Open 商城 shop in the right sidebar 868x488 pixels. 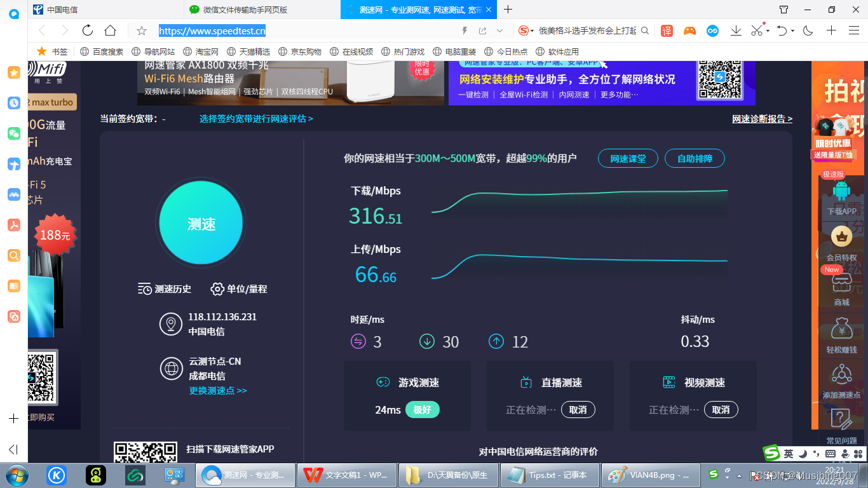(841, 289)
